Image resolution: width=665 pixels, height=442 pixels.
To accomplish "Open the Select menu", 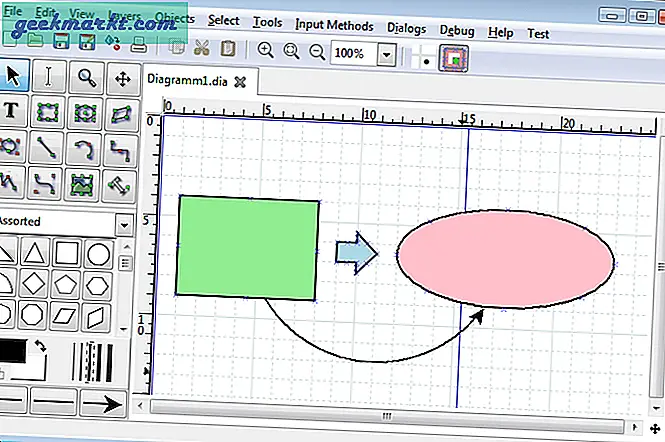I will (223, 21).
